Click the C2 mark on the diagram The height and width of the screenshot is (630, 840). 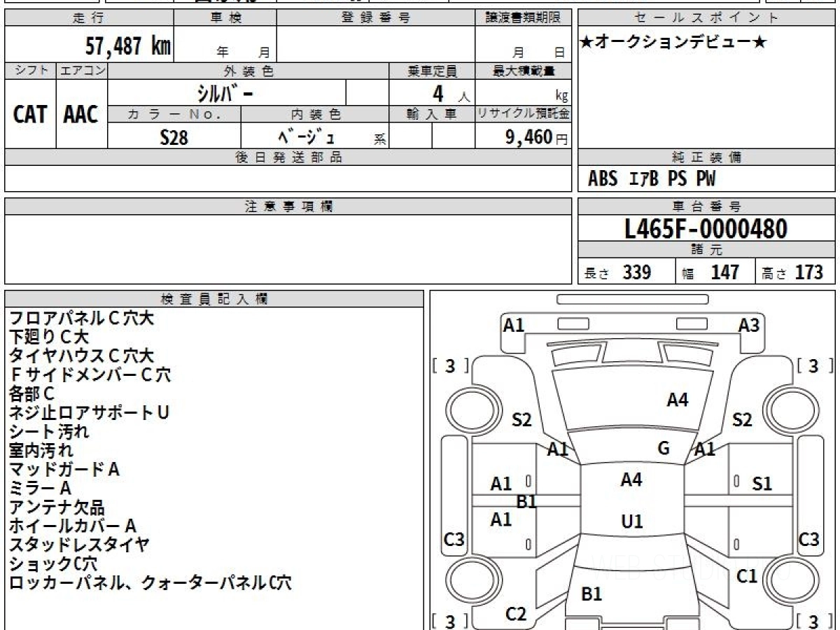[x=516, y=615]
